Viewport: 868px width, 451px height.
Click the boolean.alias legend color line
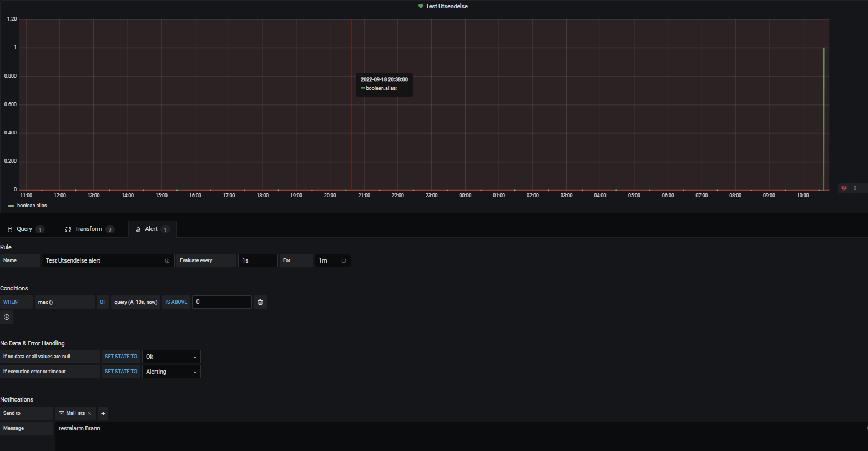[x=11, y=206]
